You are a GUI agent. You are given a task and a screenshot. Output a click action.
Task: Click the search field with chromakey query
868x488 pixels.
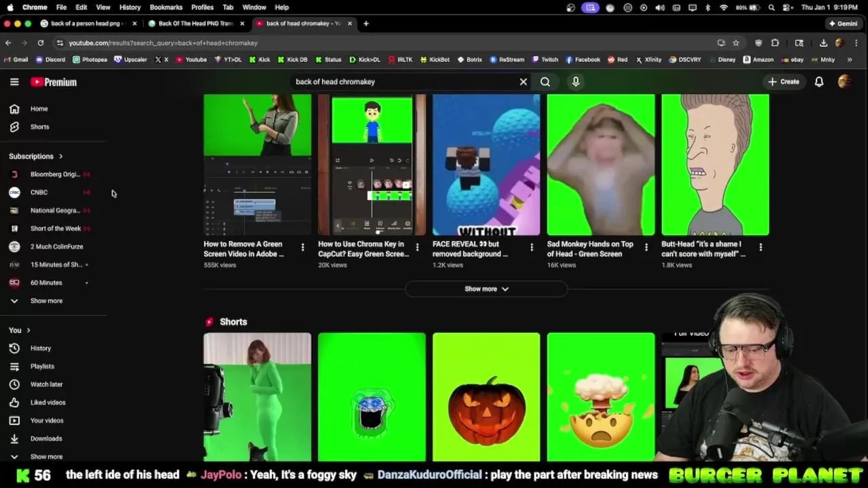[403, 82]
